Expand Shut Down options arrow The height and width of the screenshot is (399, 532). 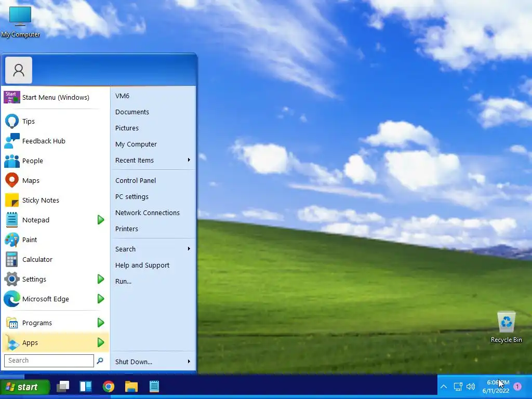[189, 362]
